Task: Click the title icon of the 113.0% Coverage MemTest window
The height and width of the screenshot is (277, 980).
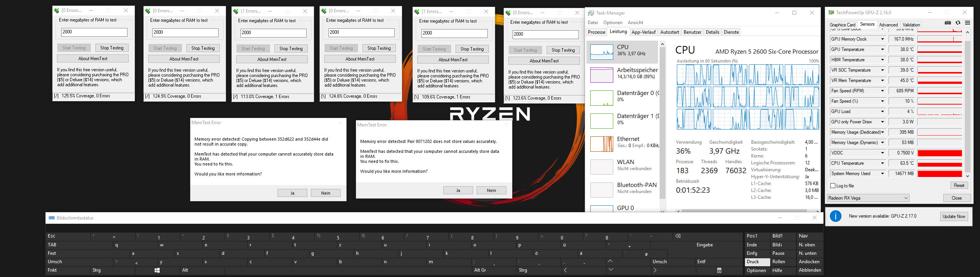Action: (236, 11)
